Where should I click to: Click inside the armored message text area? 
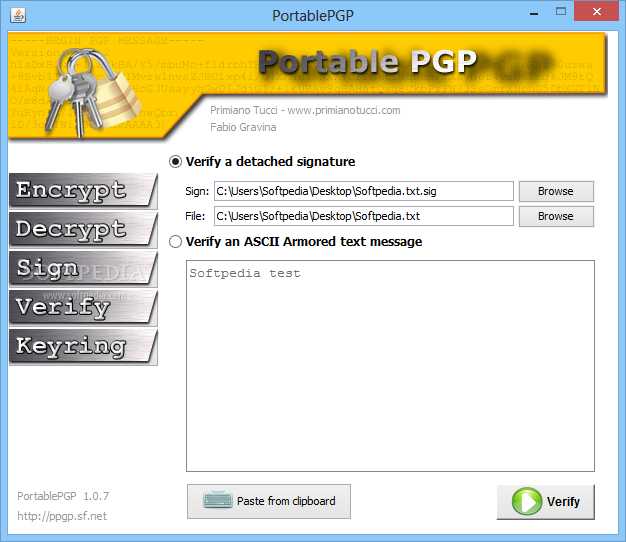390,366
